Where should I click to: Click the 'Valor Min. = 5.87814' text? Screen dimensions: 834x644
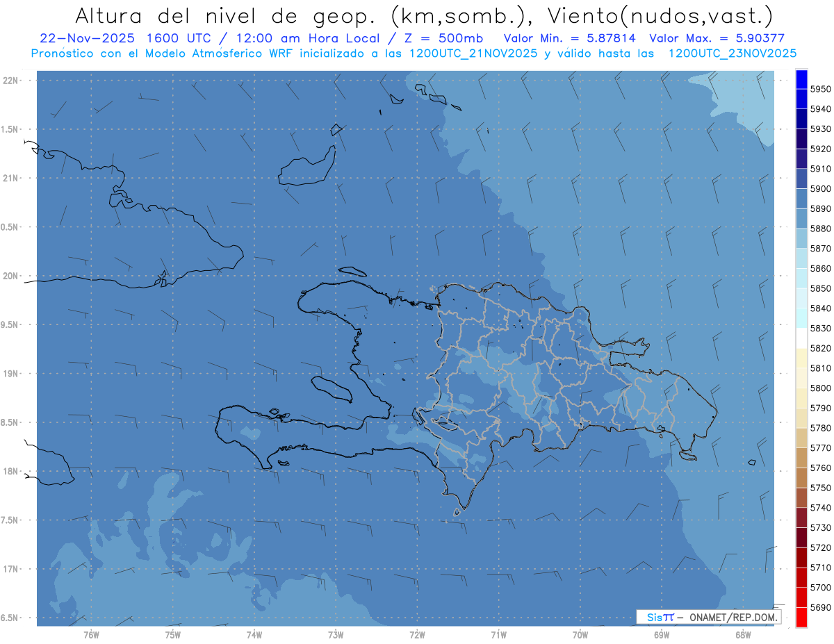569,39
